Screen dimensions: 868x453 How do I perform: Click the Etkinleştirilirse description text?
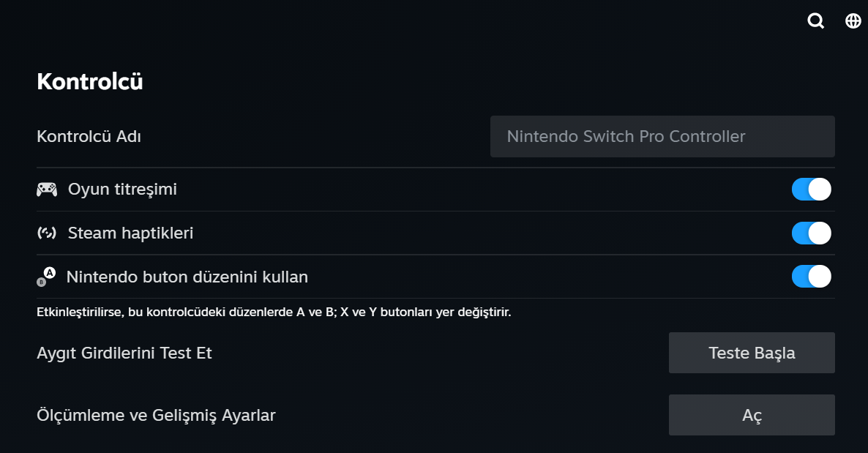click(274, 312)
